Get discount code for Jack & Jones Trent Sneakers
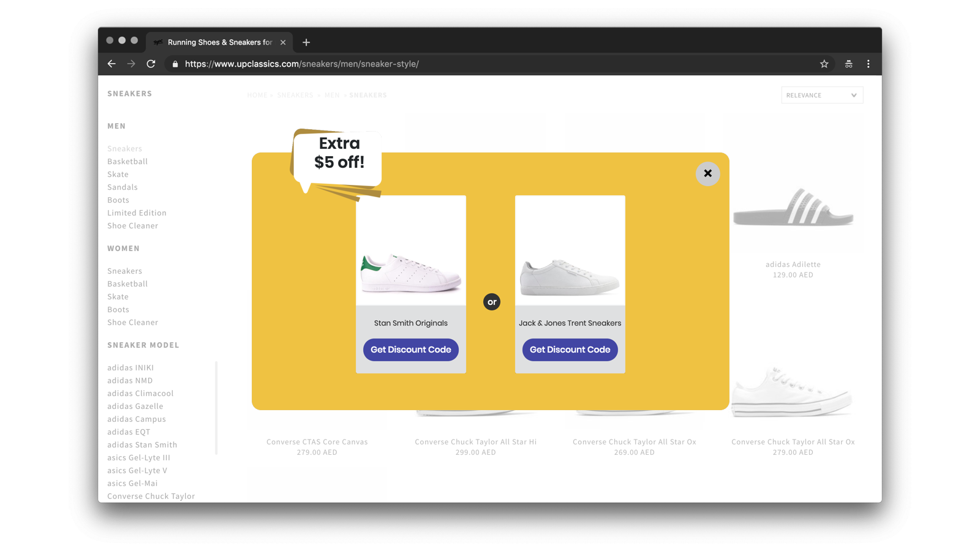This screenshot has height=551, width=980. pyautogui.click(x=570, y=350)
